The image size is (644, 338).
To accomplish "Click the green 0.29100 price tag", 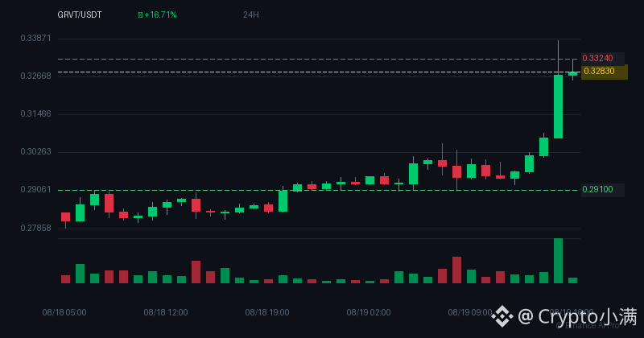I will pos(602,190).
